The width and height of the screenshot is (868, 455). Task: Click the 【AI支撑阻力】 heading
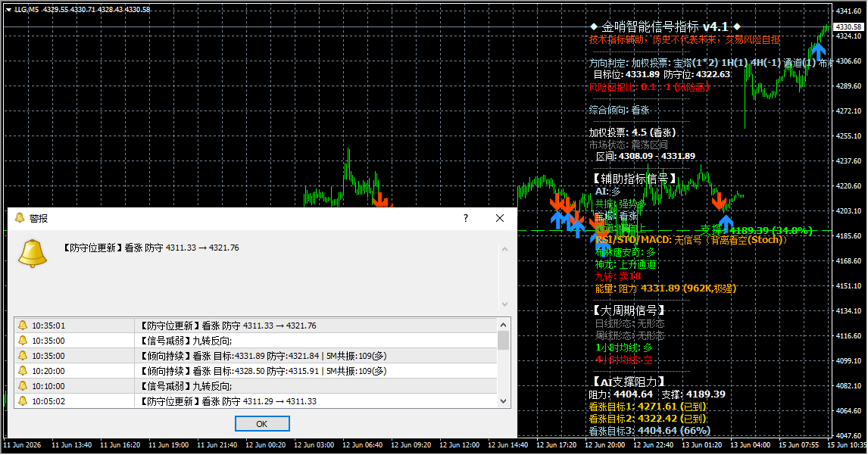point(629,382)
